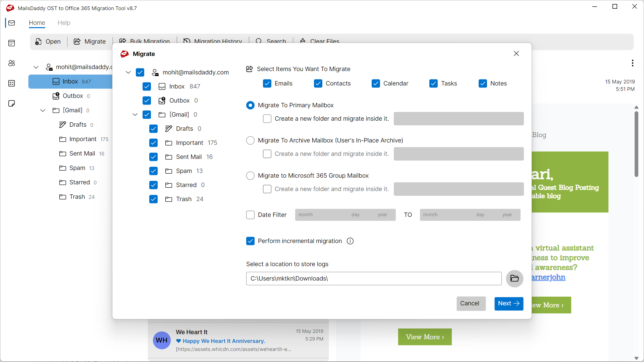644x362 pixels.
Task: Collapse the [Gmail] folder in dialog
Action: click(135, 115)
